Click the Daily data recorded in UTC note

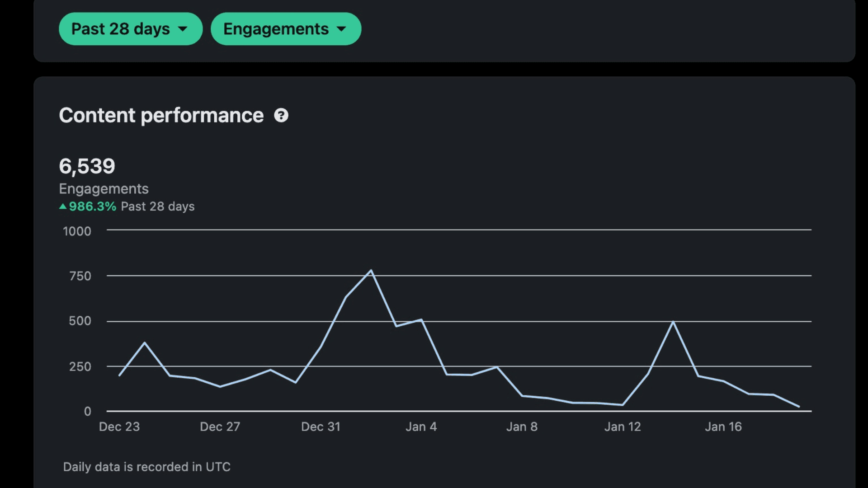[147, 467]
